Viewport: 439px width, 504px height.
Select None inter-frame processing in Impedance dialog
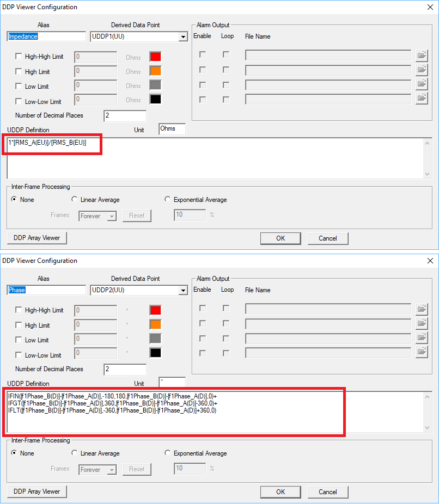coord(14,199)
